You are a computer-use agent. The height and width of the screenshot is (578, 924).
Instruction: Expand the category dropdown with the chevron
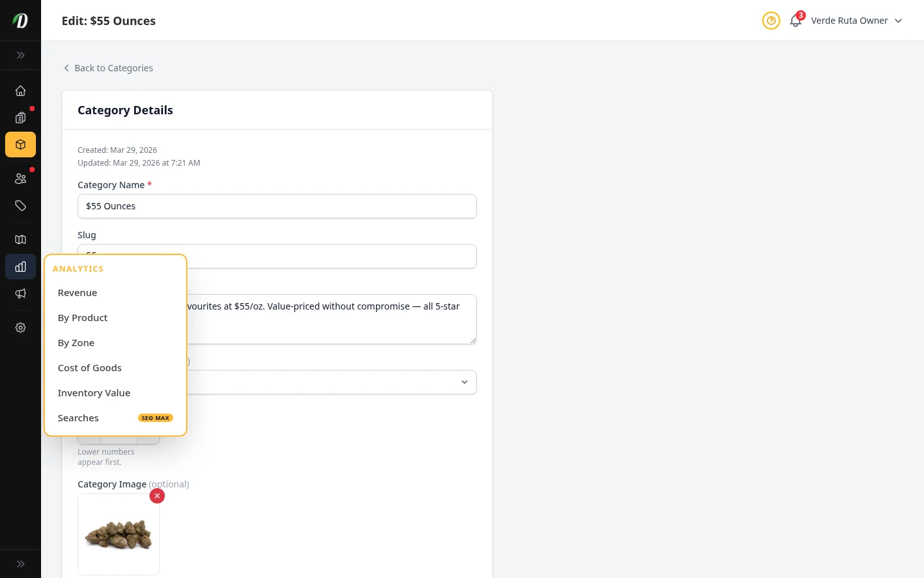click(464, 381)
